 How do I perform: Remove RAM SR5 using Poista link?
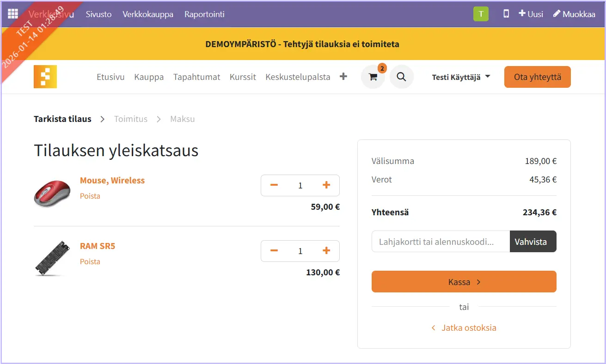pos(90,261)
